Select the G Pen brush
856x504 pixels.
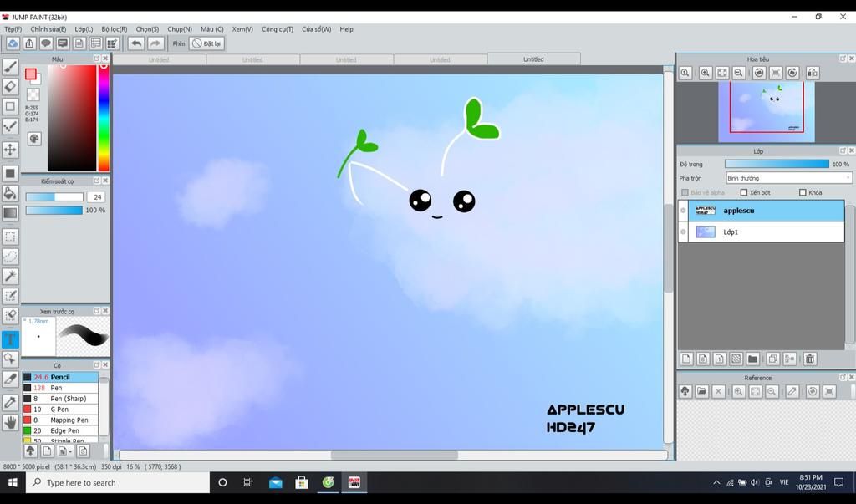pyautogui.click(x=60, y=409)
